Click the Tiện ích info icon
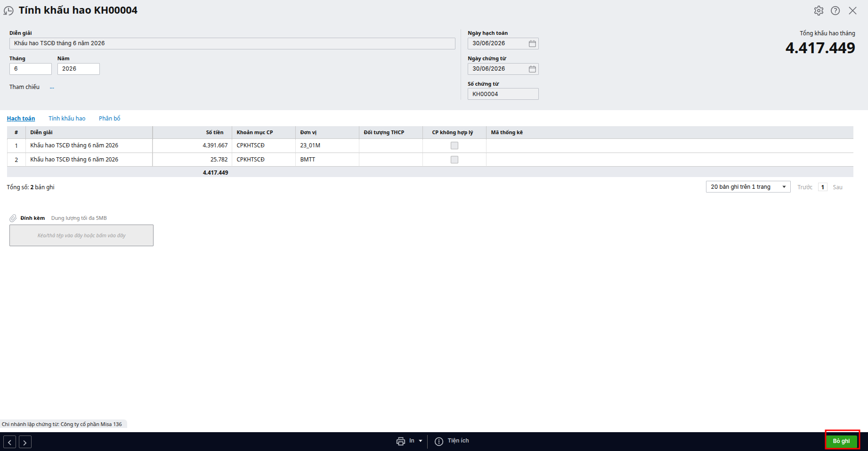 (x=439, y=441)
